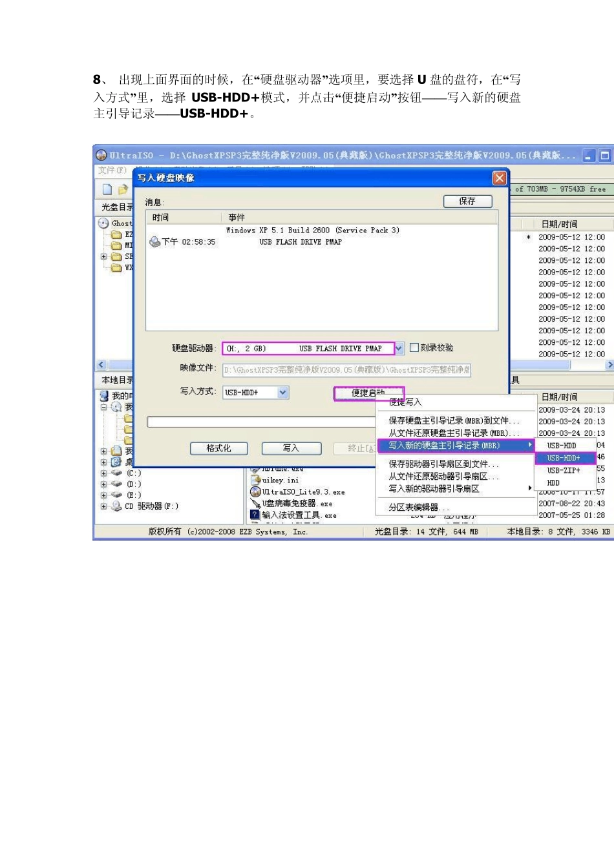Select USB-ZIP+ in the MBR submenu
This screenshot has height=868, width=614.
(566, 470)
